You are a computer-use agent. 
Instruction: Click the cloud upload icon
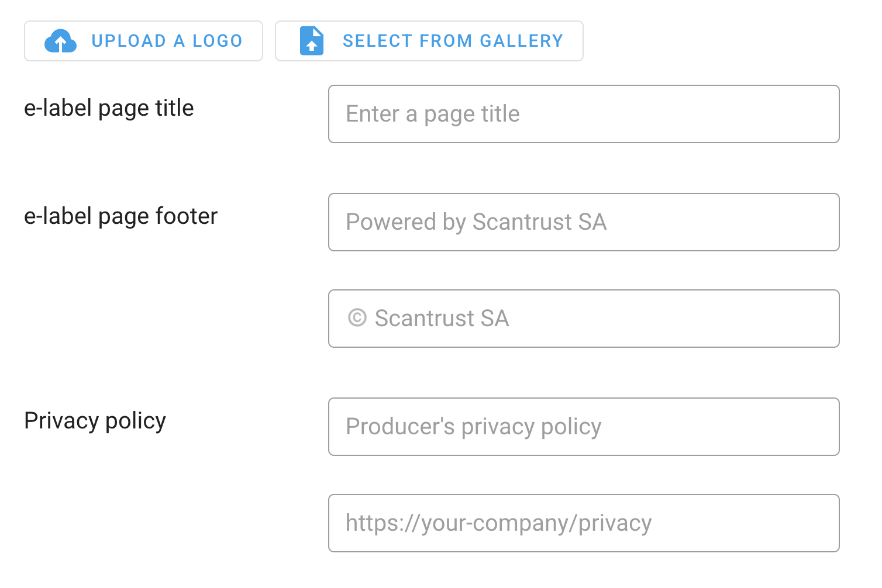coord(60,41)
